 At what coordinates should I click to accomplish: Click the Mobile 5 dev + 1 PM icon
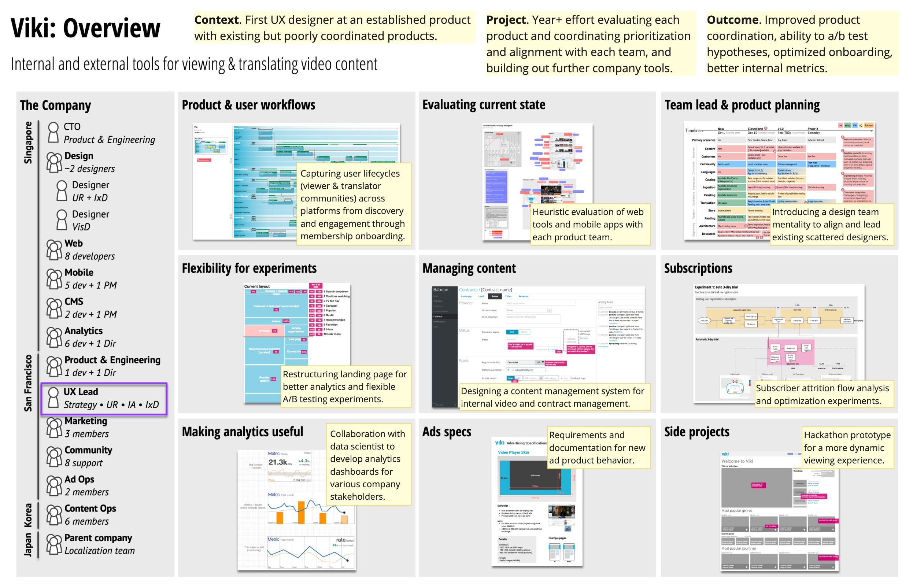point(50,280)
